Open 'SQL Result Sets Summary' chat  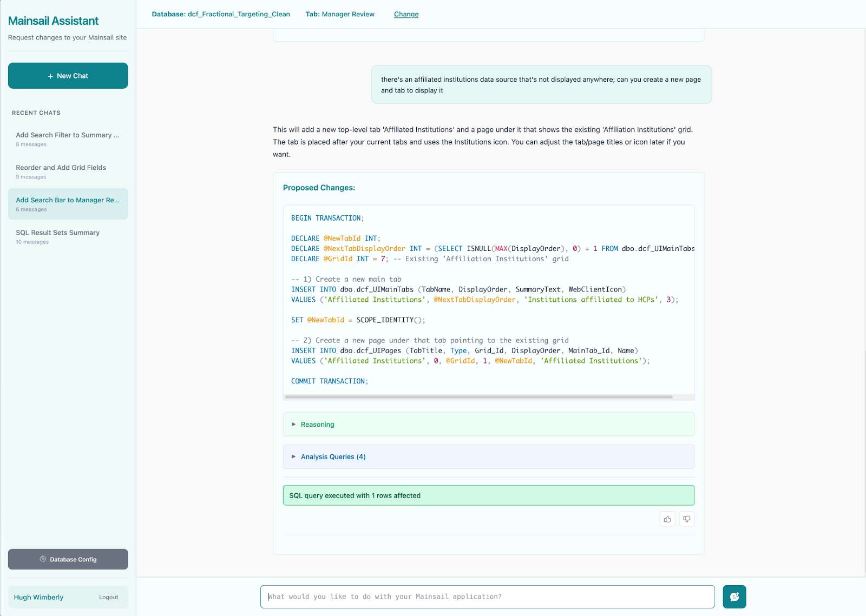tap(68, 236)
